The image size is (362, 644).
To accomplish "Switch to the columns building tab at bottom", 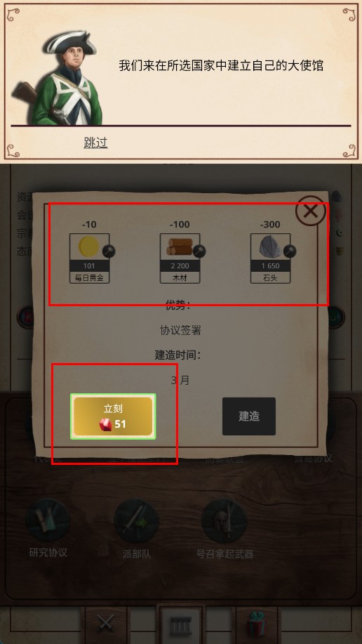I will click(x=181, y=624).
